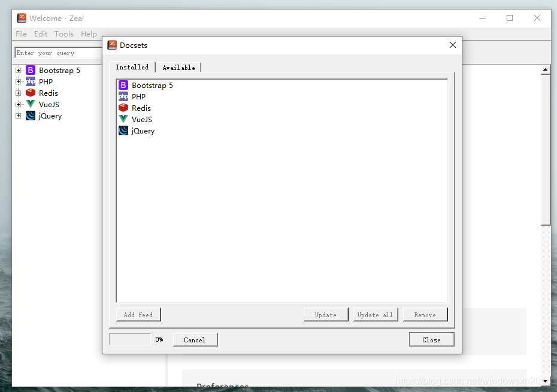Viewport: 557px width, 392px height.
Task: Click the PHP icon in sidebar tree
Action: click(x=31, y=81)
